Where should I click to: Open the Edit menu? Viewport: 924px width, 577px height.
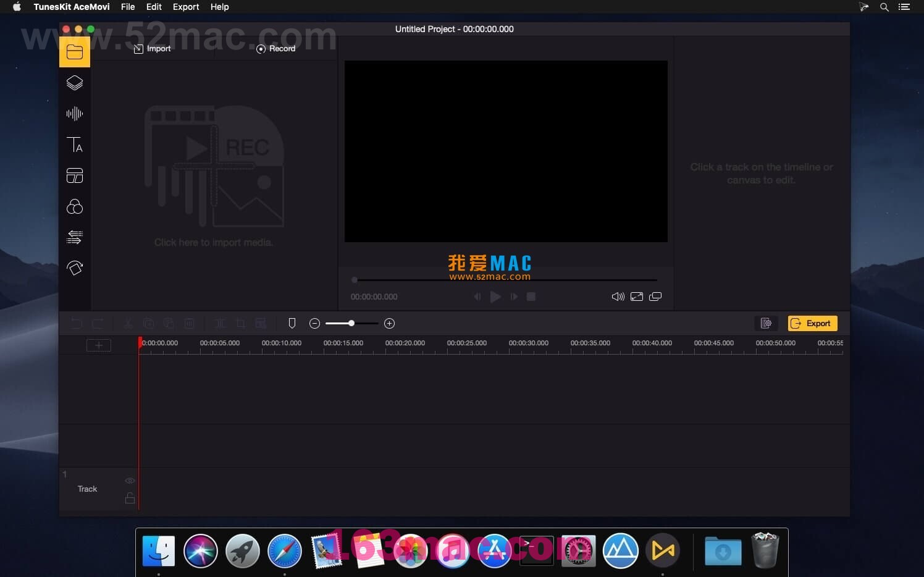tap(154, 7)
